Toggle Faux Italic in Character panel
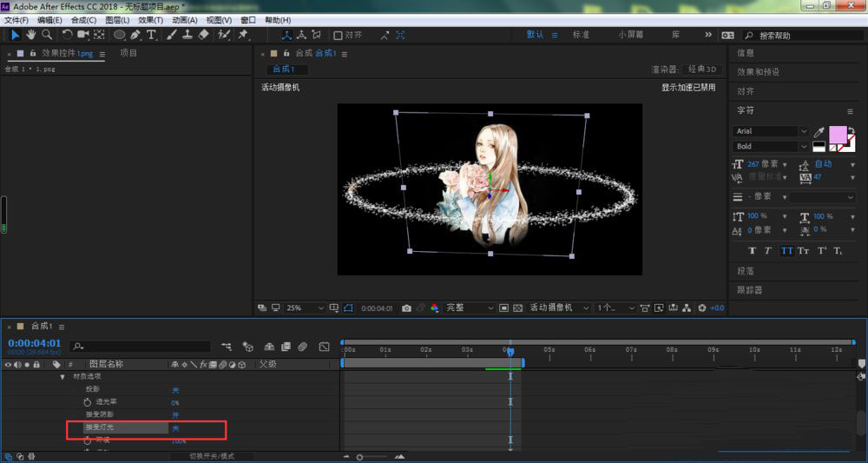The image size is (868, 463). [768, 251]
